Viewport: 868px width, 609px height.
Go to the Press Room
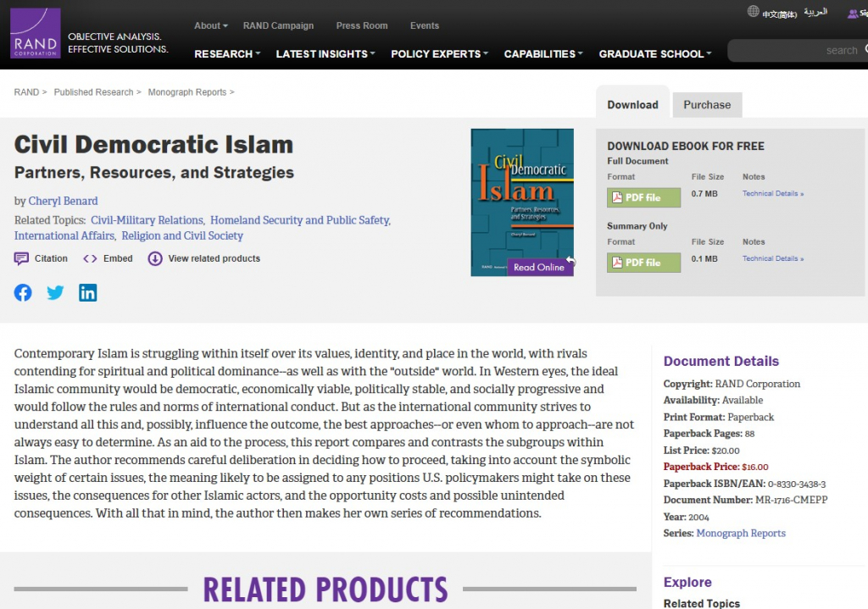(x=362, y=25)
